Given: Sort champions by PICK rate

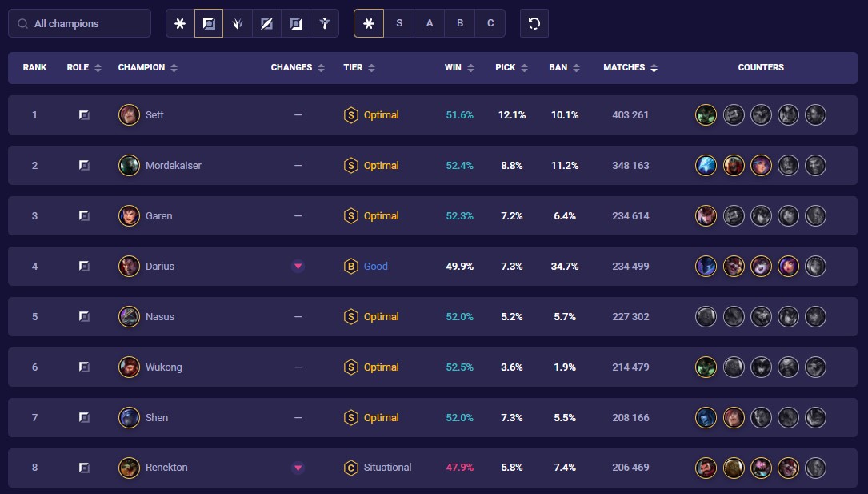Looking at the screenshot, I should pyautogui.click(x=511, y=67).
